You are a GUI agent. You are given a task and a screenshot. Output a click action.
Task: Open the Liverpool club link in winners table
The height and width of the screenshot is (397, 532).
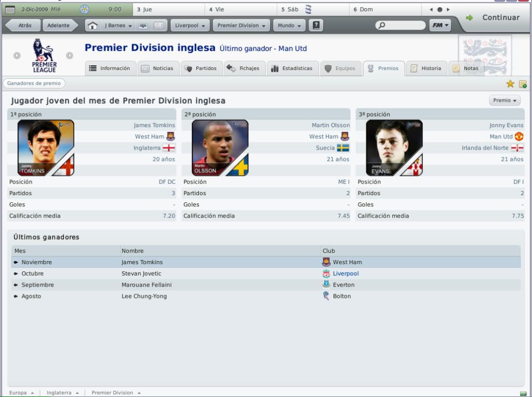(x=345, y=273)
